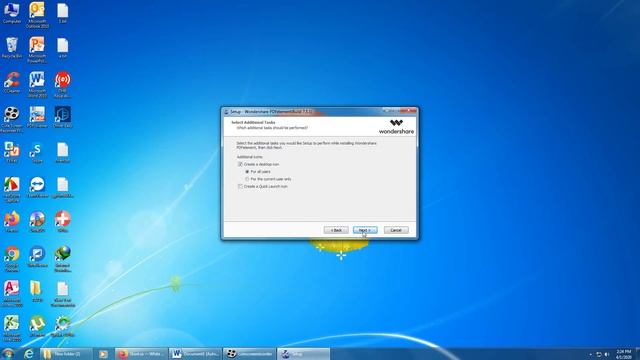
Task: Select the Firefox desktop shortcut
Action: (x=12, y=222)
